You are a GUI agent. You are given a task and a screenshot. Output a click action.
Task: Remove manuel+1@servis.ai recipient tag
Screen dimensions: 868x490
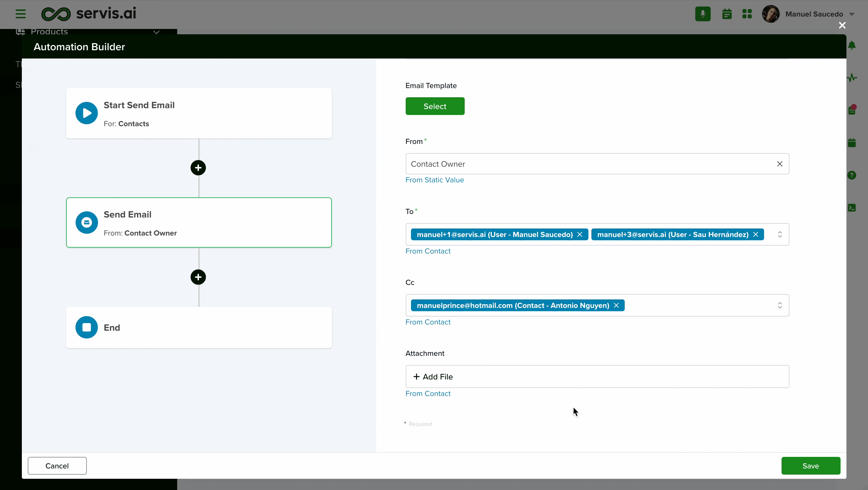(580, 234)
